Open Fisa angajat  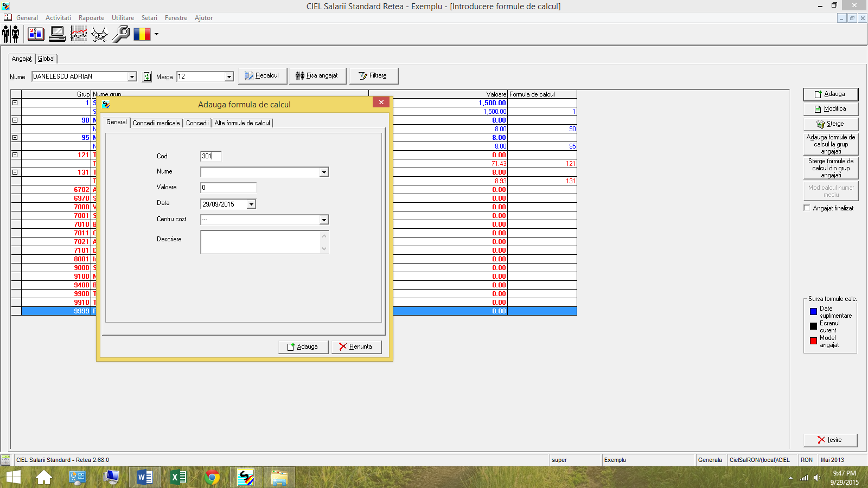[317, 76]
